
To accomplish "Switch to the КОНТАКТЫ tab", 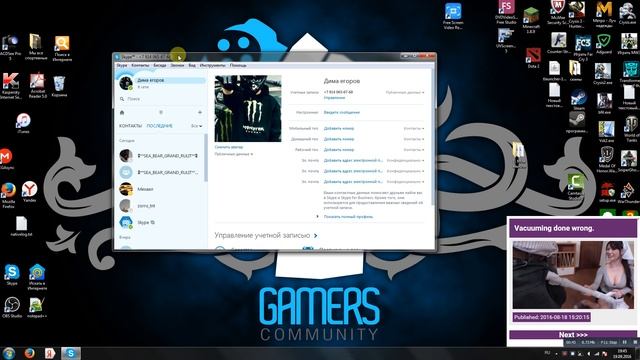I will pyautogui.click(x=130, y=126).
